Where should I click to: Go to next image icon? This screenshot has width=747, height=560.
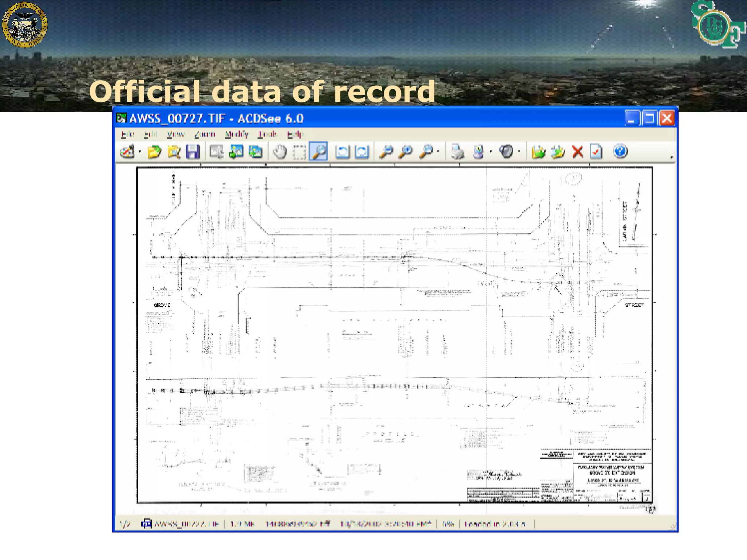click(x=255, y=151)
